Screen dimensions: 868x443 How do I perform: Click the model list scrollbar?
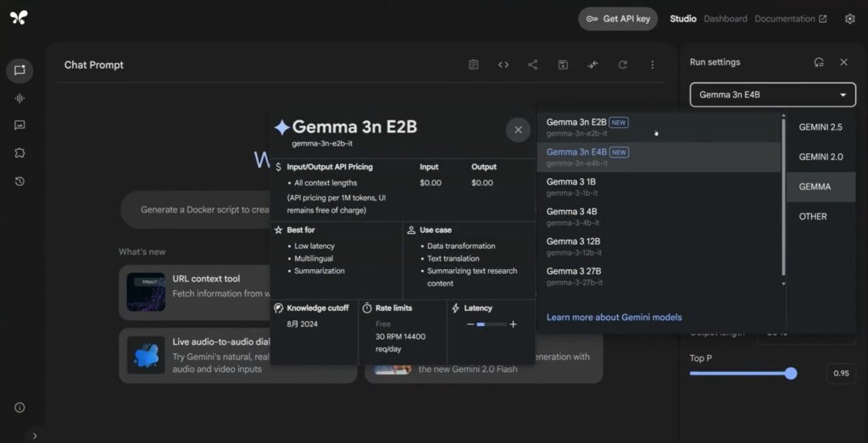click(783, 197)
